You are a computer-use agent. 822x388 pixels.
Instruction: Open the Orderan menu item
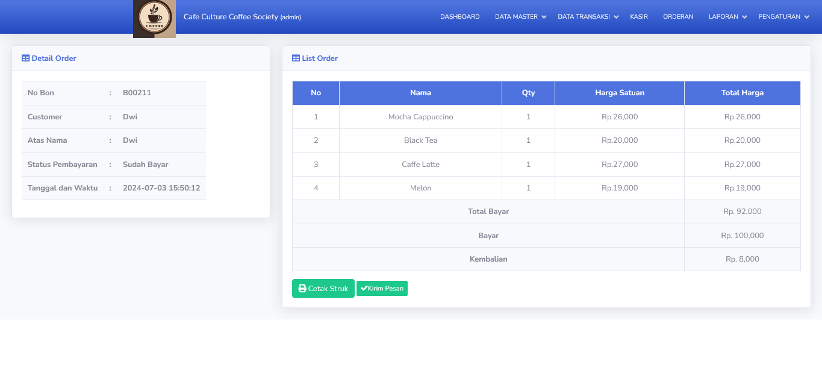point(678,17)
